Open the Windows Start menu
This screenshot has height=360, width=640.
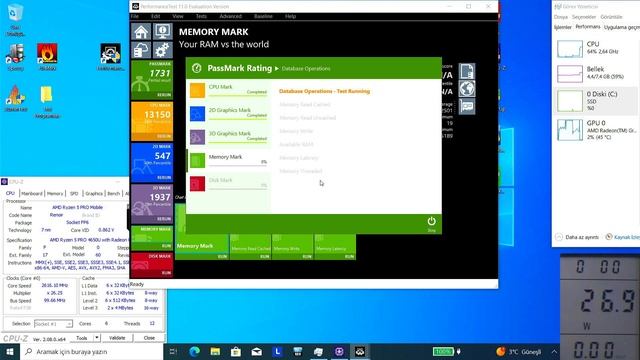coord(10,351)
